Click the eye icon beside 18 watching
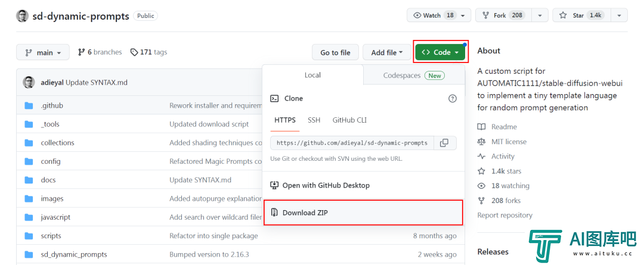Viewport: 644px width, 265px height. [x=481, y=186]
